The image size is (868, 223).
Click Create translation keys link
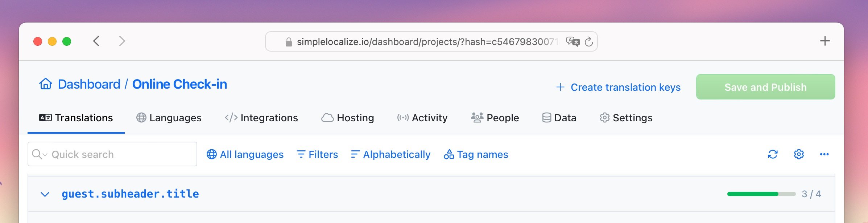coord(618,87)
